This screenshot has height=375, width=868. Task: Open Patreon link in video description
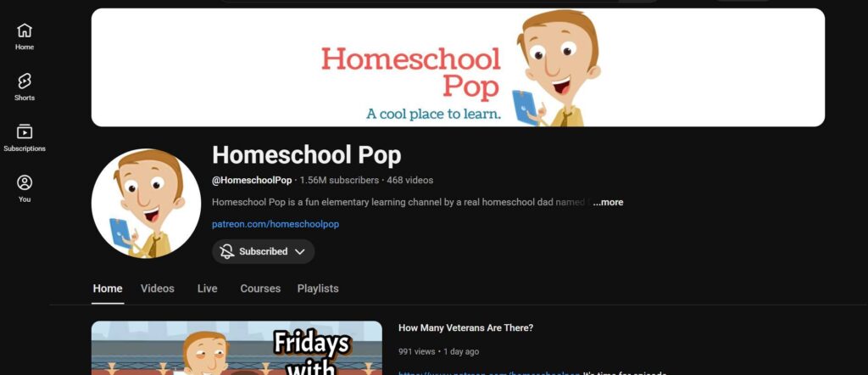pyautogui.click(x=489, y=373)
